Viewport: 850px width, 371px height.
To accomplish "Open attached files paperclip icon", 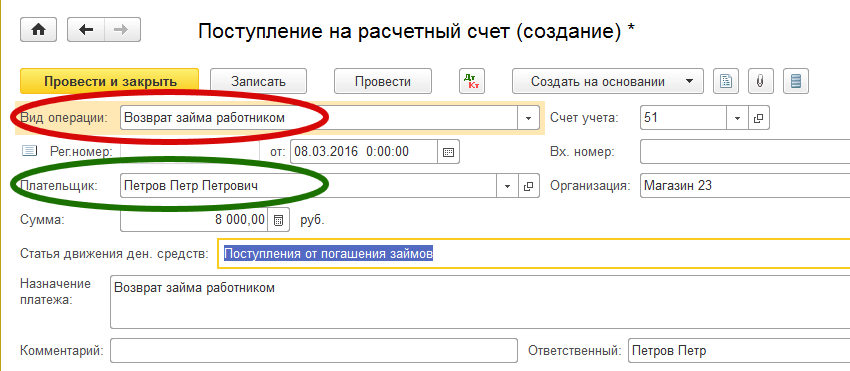I will (761, 81).
